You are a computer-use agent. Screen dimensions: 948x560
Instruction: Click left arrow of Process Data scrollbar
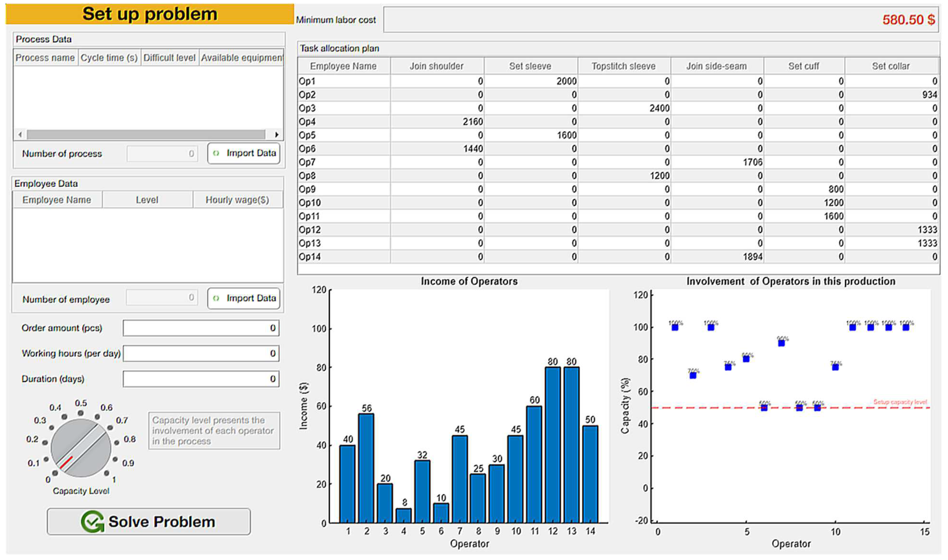pyautogui.click(x=20, y=135)
